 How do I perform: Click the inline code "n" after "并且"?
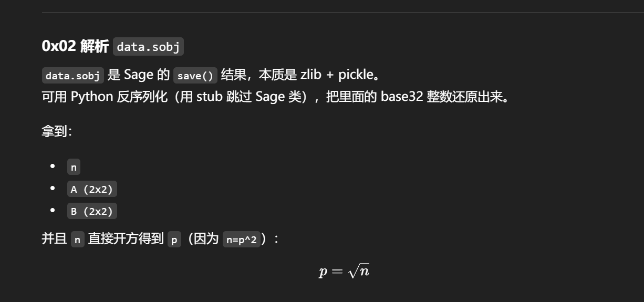point(77,239)
